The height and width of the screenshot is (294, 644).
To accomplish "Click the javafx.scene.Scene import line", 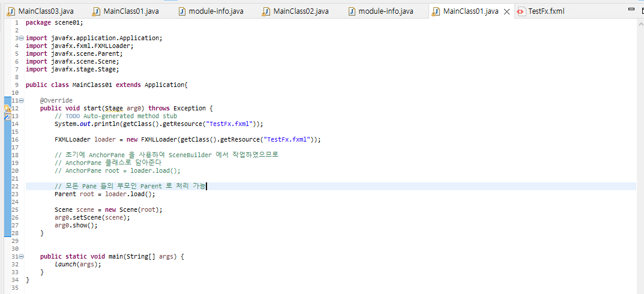I will tap(72, 62).
